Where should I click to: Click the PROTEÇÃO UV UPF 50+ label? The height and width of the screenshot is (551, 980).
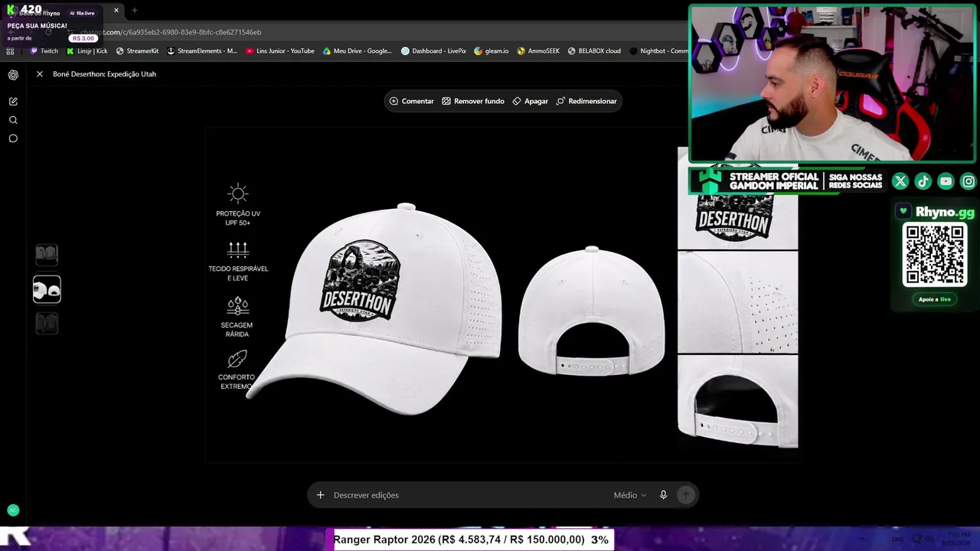click(238, 218)
